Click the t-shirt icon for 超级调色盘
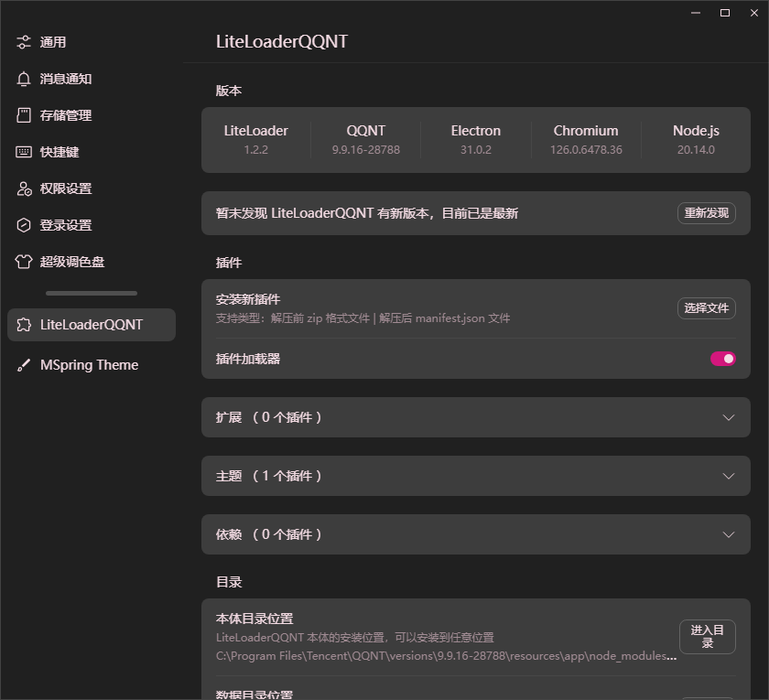This screenshot has height=700, width=769. pos(24,262)
